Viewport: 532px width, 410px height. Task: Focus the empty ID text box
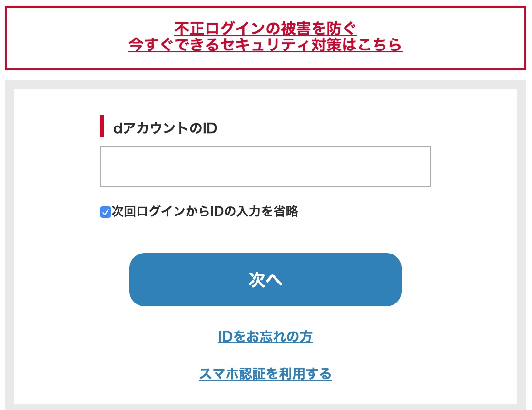tap(265, 167)
